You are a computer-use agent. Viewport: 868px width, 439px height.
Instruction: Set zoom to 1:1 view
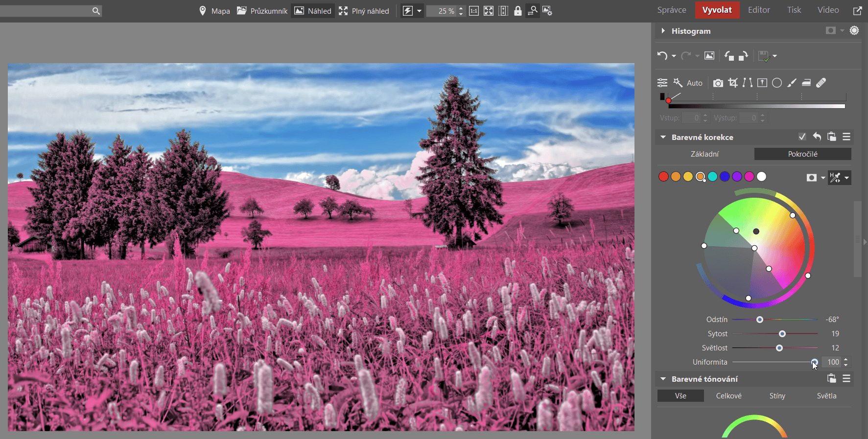[474, 11]
